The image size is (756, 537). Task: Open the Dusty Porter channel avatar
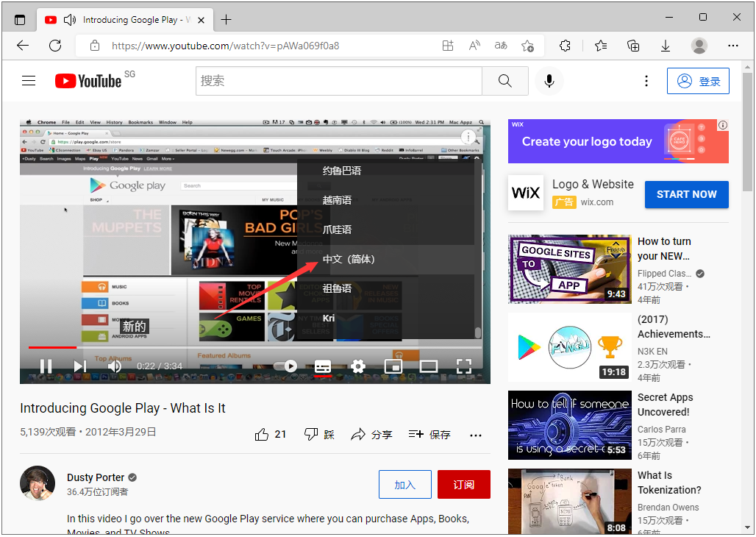(x=37, y=483)
